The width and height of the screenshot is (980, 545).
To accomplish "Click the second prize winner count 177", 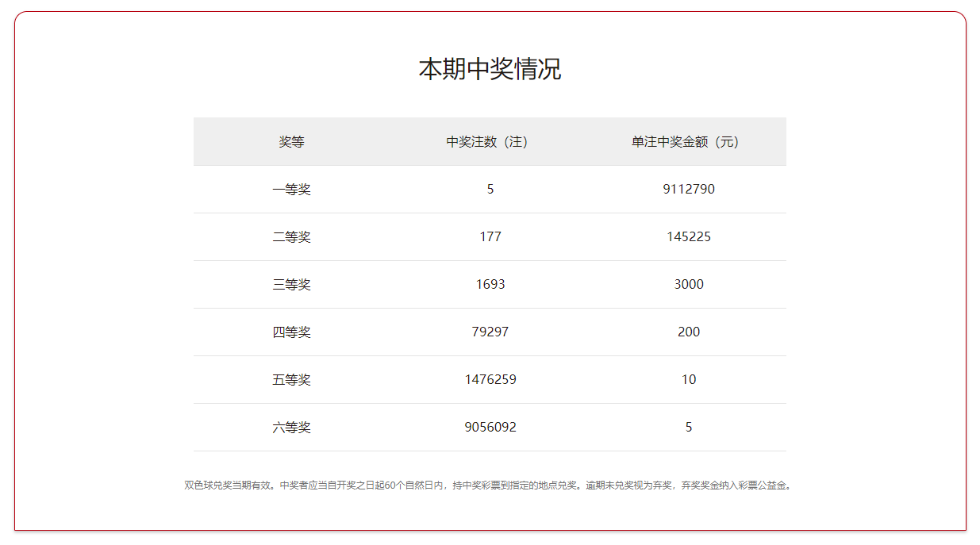I will point(490,237).
